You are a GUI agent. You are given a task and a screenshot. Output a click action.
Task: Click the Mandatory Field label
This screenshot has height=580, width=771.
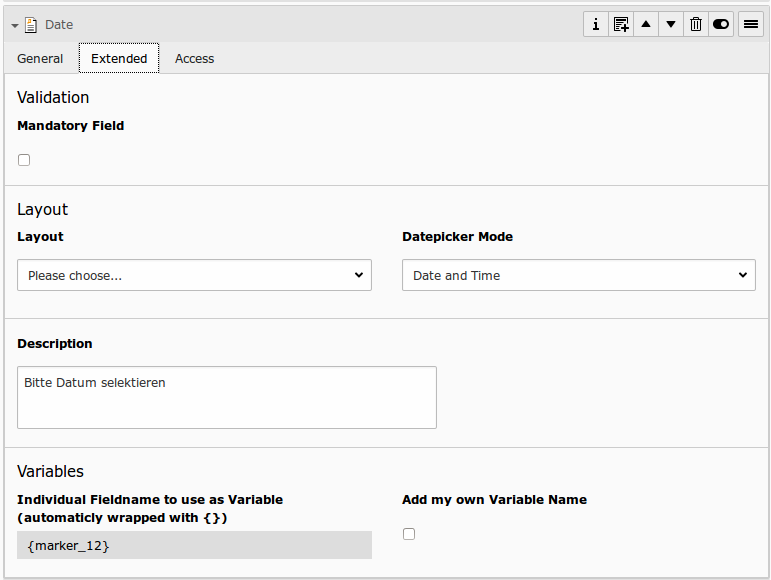coord(71,126)
